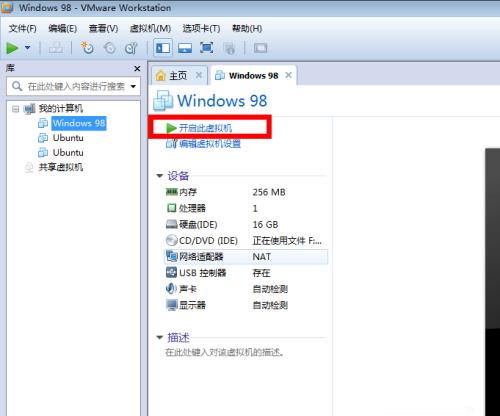Select 共享虚拟机 in the library
Image resolution: width=500 pixels, height=416 pixels.
pyautogui.click(x=61, y=167)
